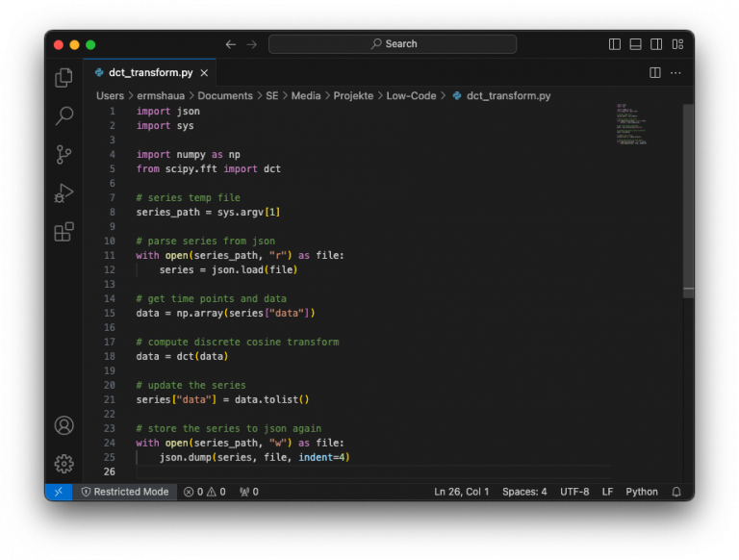Open the Customize Layout menu
The width and height of the screenshot is (739, 560).
(677, 44)
